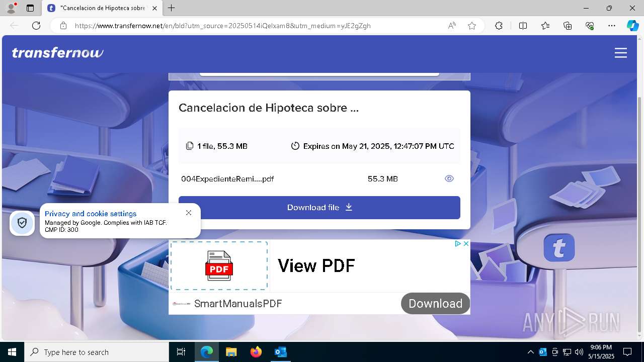Click the Download file button

[x=319, y=207]
